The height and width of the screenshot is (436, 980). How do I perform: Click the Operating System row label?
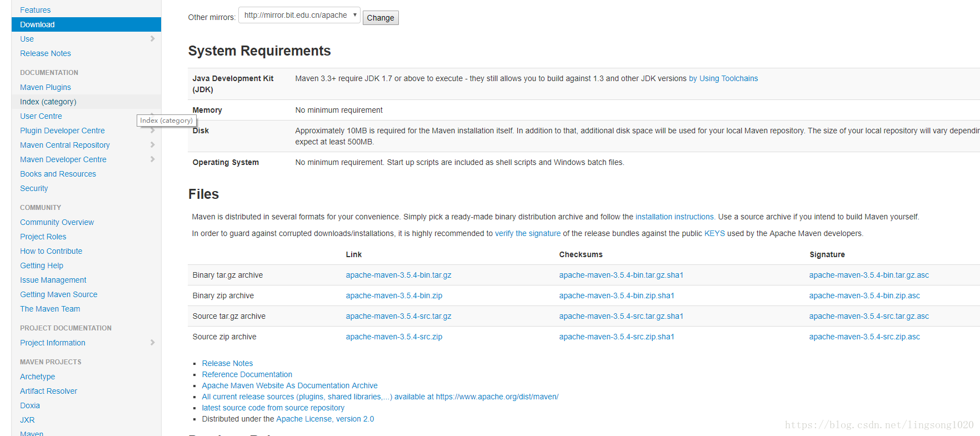pyautogui.click(x=226, y=162)
